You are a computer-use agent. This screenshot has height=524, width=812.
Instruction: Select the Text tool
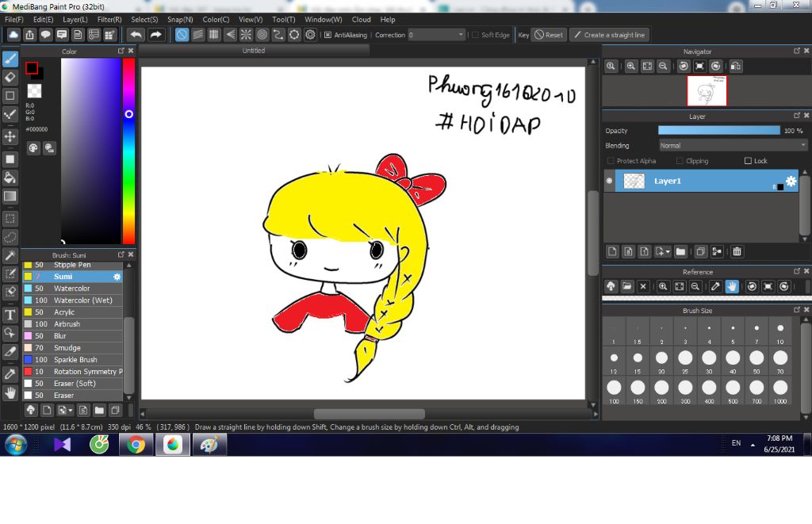point(10,314)
